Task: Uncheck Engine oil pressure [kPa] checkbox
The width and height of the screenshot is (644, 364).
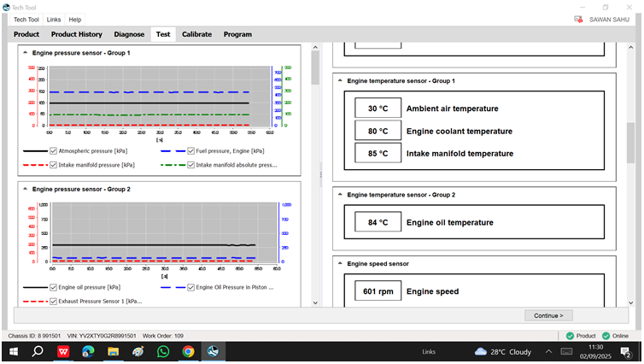Action: pyautogui.click(x=54, y=288)
